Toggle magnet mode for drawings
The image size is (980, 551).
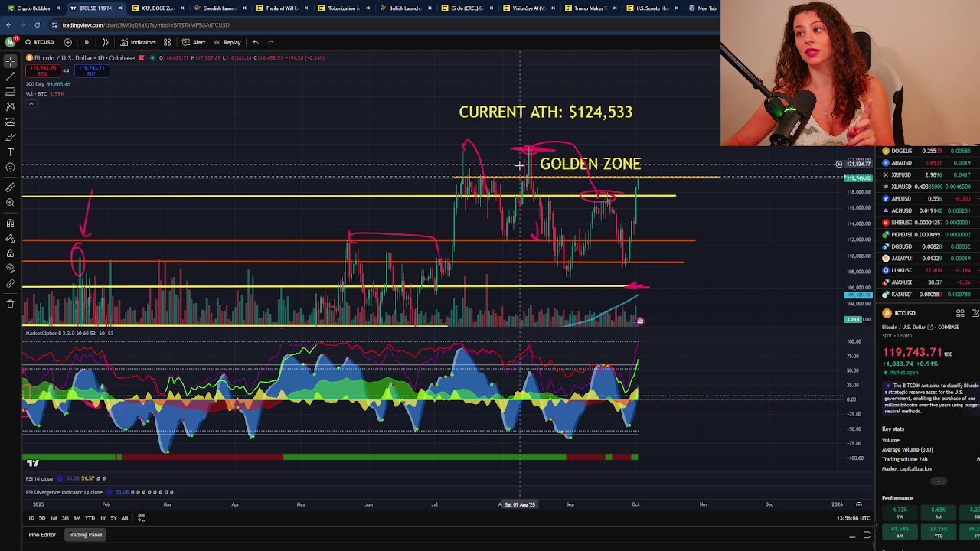10,223
